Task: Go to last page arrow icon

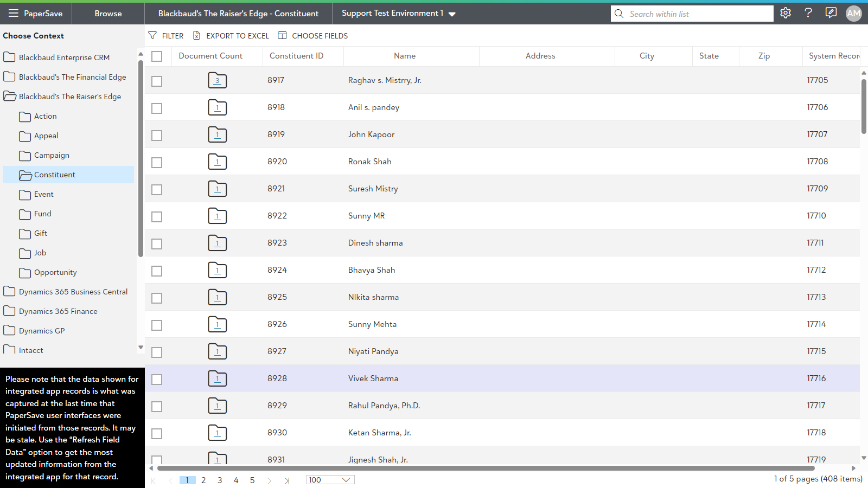Action: [x=287, y=480]
